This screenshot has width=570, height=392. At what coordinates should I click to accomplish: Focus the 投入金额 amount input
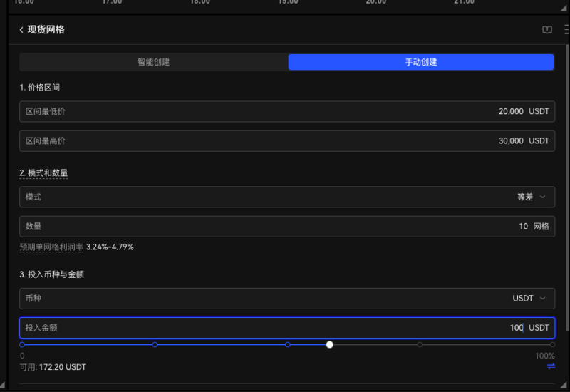(x=286, y=327)
